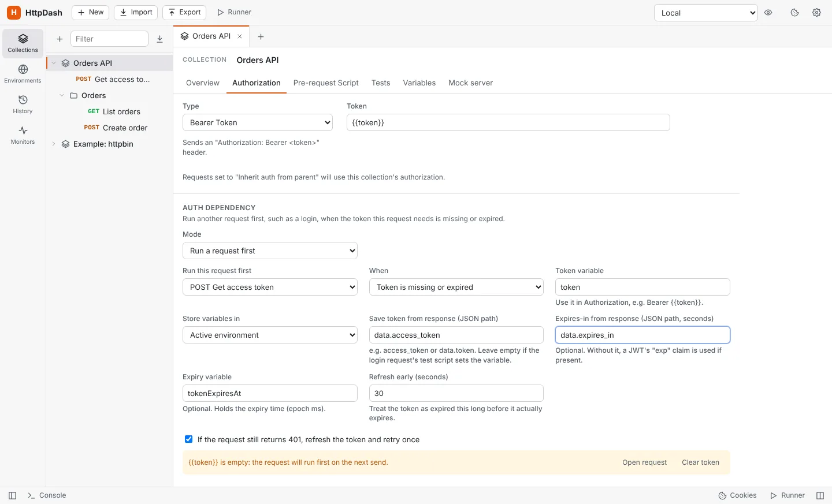Click the import download icon beside Filter
The height and width of the screenshot is (504, 832).
160,39
